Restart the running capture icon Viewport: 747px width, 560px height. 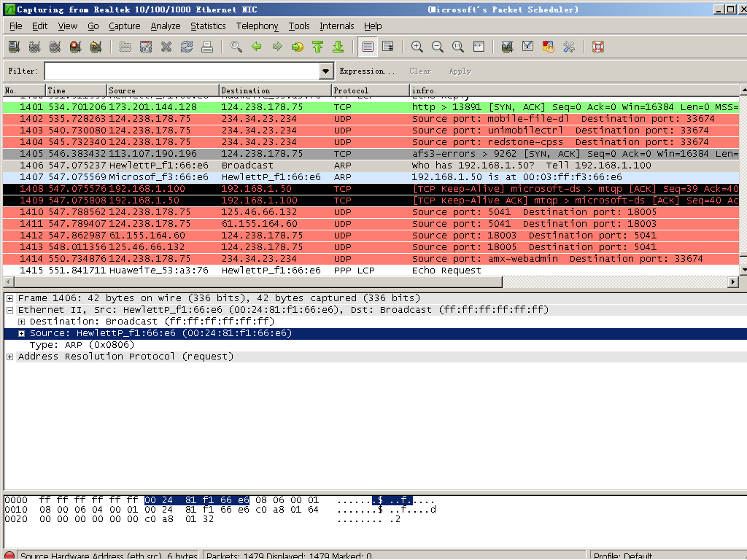coord(96,47)
